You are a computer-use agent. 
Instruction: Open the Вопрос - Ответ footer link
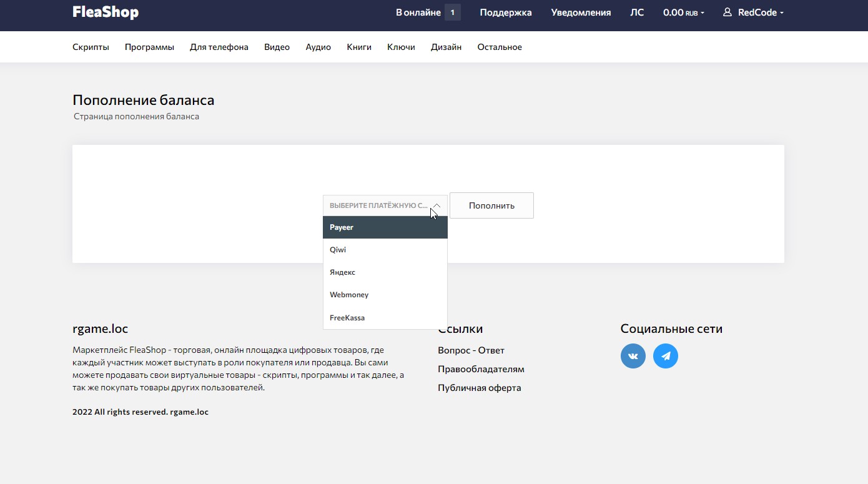point(471,350)
